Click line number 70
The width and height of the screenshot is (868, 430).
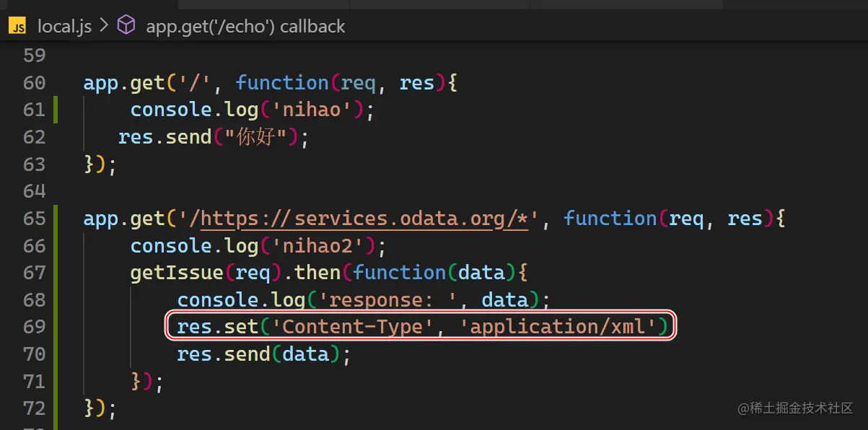34,354
